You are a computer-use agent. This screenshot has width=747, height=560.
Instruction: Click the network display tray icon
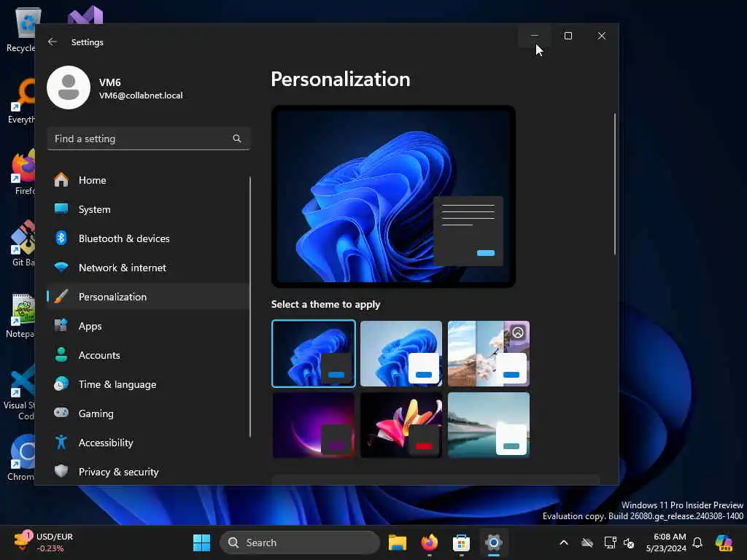pos(610,542)
